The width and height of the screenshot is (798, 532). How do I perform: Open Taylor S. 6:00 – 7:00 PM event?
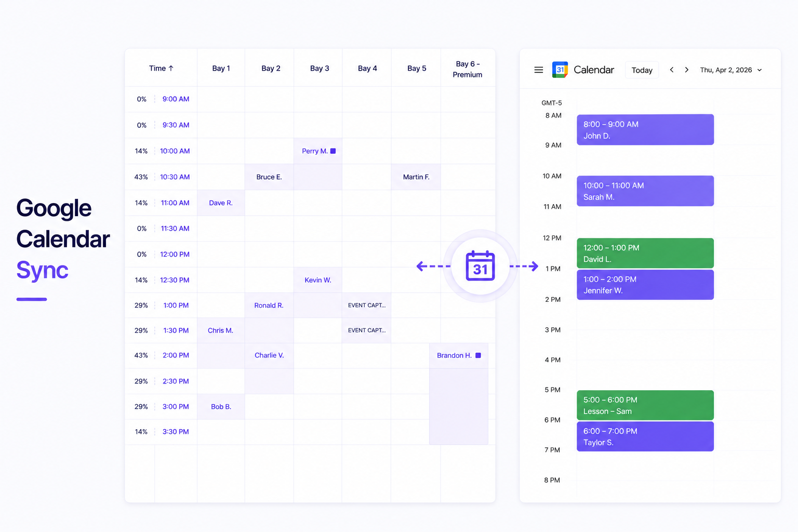645,436
